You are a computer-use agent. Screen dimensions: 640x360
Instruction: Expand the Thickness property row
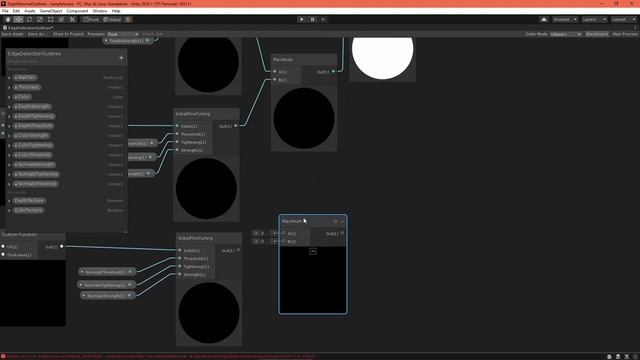(9, 87)
